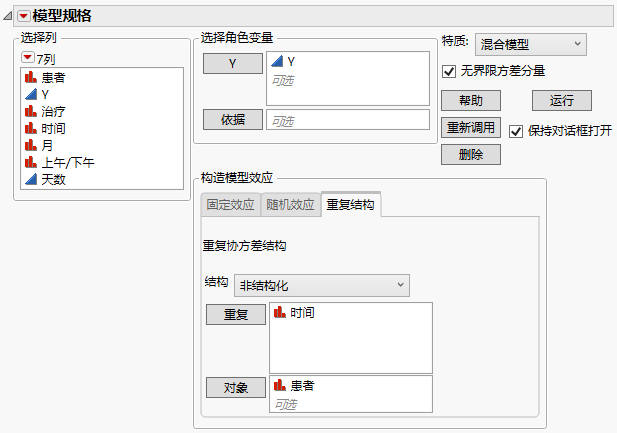Screen dimensions: 617x433
Task: Click the continuous icon beside Y column
Action: (x=31, y=94)
